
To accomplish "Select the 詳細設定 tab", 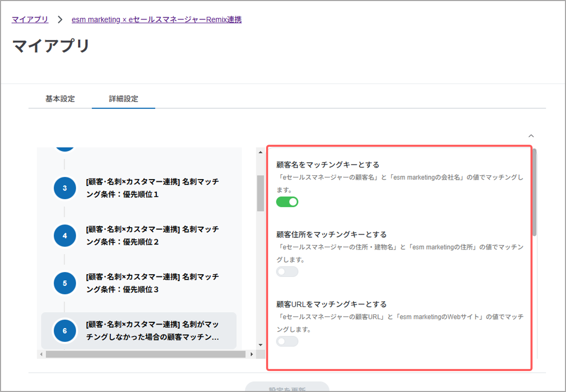I will [123, 99].
